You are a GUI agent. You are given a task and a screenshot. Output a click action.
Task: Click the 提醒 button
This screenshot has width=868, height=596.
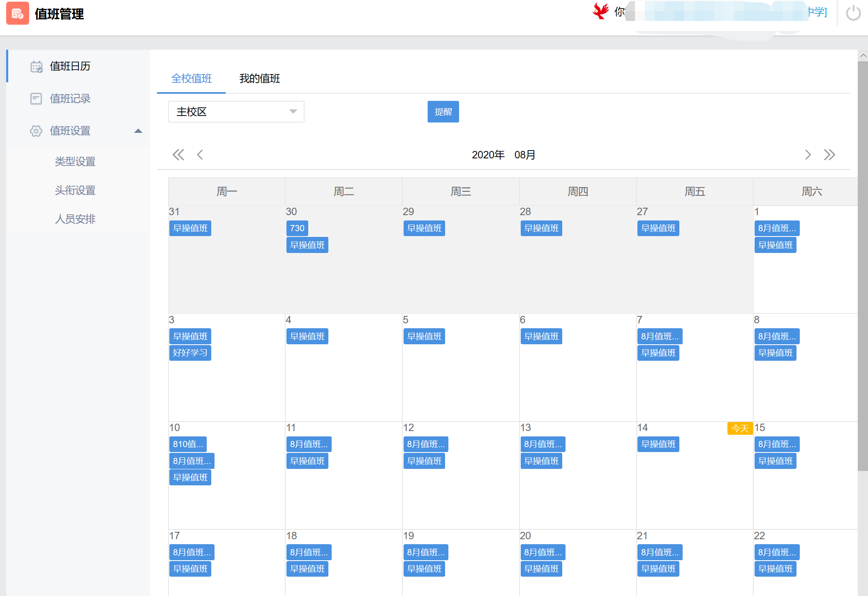point(443,112)
